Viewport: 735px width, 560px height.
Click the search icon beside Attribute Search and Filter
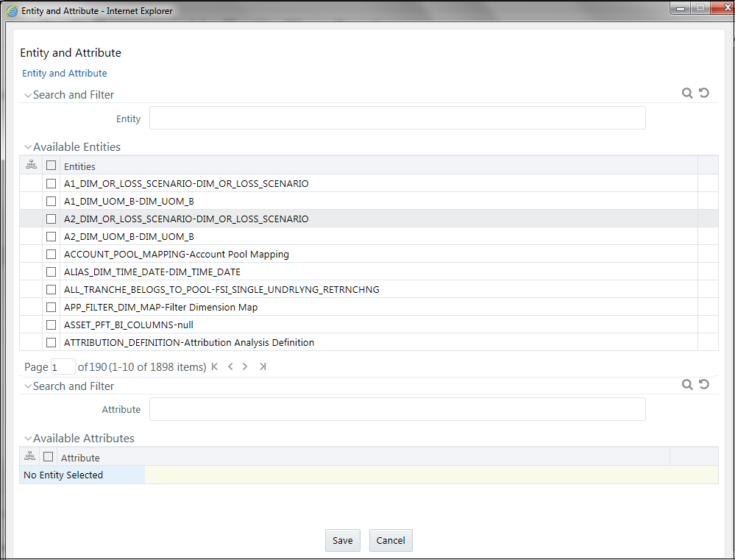(687, 384)
